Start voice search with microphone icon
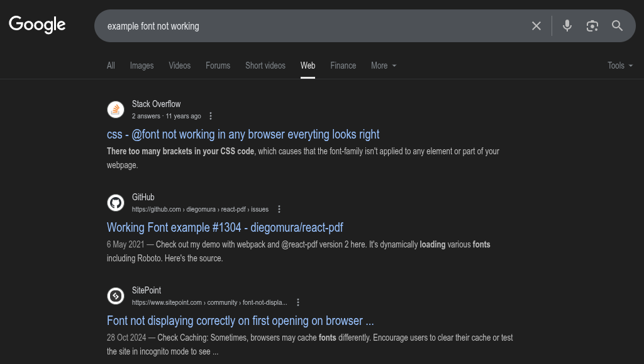Image resolution: width=644 pixels, height=364 pixels. (567, 26)
